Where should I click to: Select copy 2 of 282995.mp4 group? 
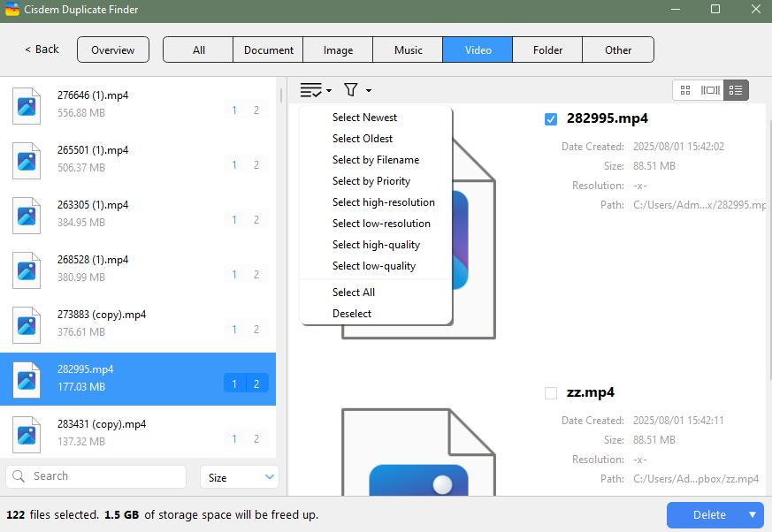(x=256, y=384)
